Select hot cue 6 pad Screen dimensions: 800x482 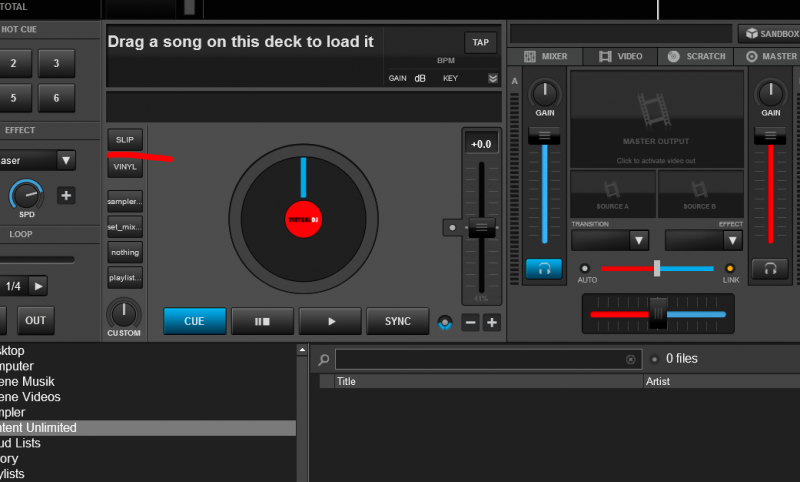[x=57, y=98]
